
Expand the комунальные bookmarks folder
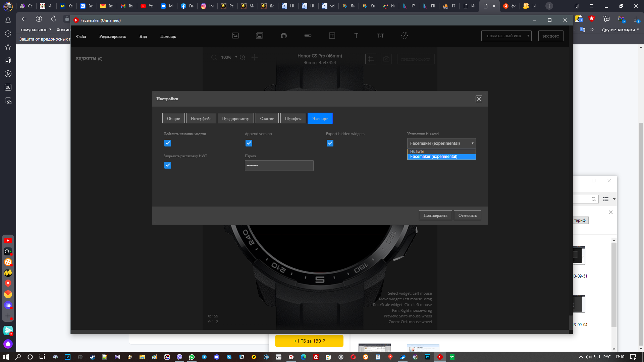36,29
